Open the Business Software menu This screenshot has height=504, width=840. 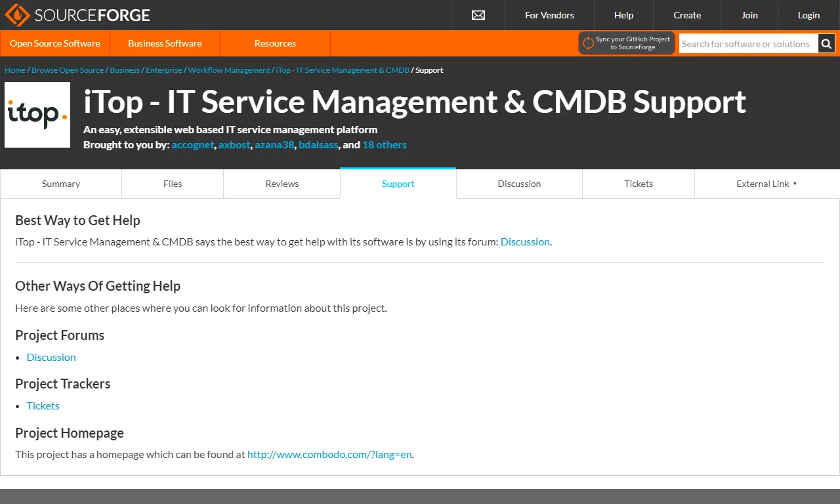[x=165, y=43]
